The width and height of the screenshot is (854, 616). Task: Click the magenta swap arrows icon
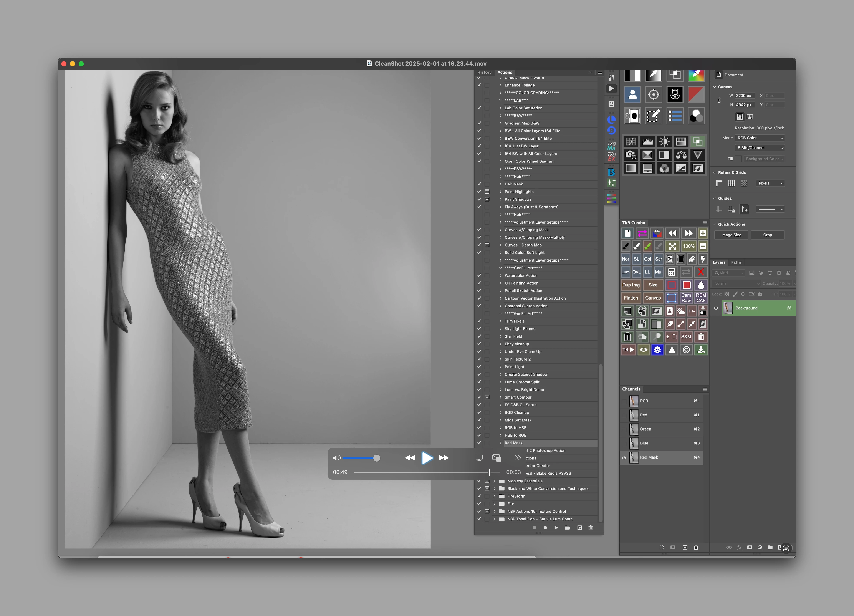(x=642, y=233)
